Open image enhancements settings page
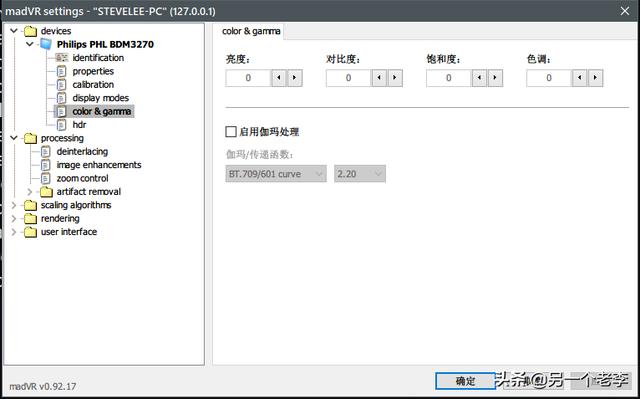The width and height of the screenshot is (640, 399). click(x=99, y=165)
